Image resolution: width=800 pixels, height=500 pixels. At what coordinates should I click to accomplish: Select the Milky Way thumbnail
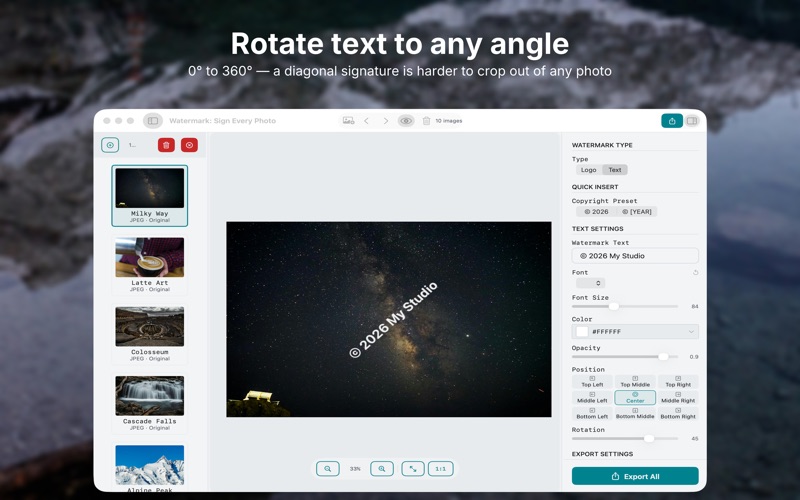click(149, 196)
